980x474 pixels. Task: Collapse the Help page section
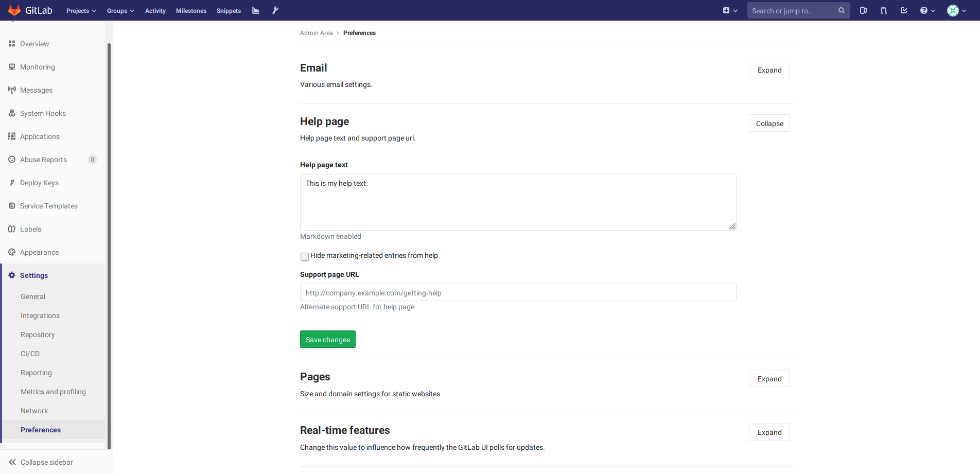pos(769,124)
